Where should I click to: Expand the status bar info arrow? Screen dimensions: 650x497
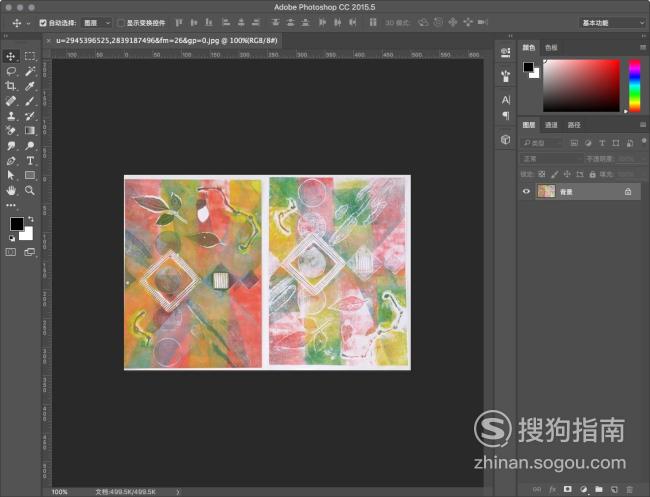pos(178,492)
